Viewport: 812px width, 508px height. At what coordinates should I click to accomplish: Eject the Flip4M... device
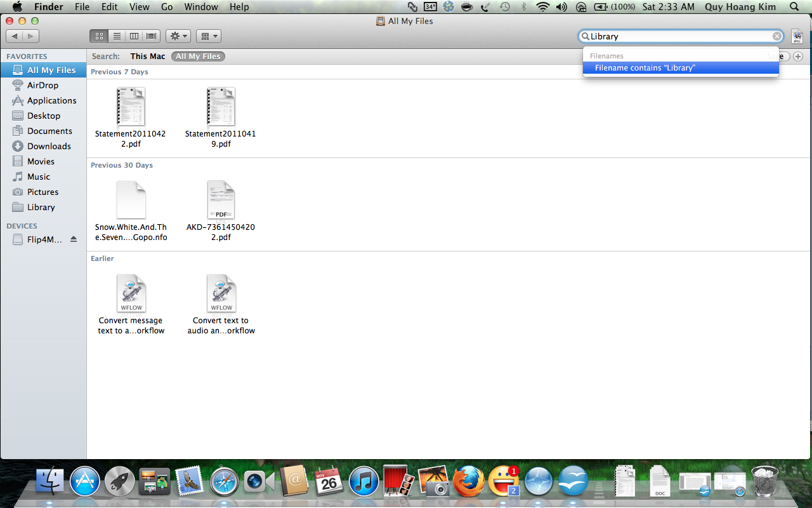74,239
